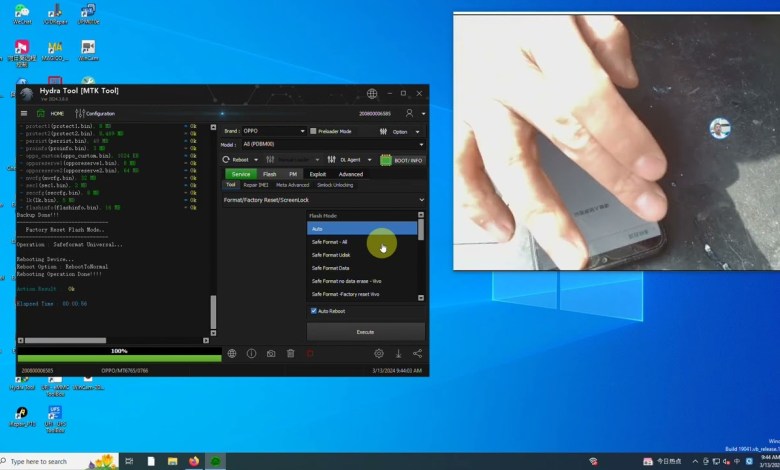Click Flash Mode list scroll-down arrow
This screenshot has height=470, width=780.
pyautogui.click(x=421, y=297)
